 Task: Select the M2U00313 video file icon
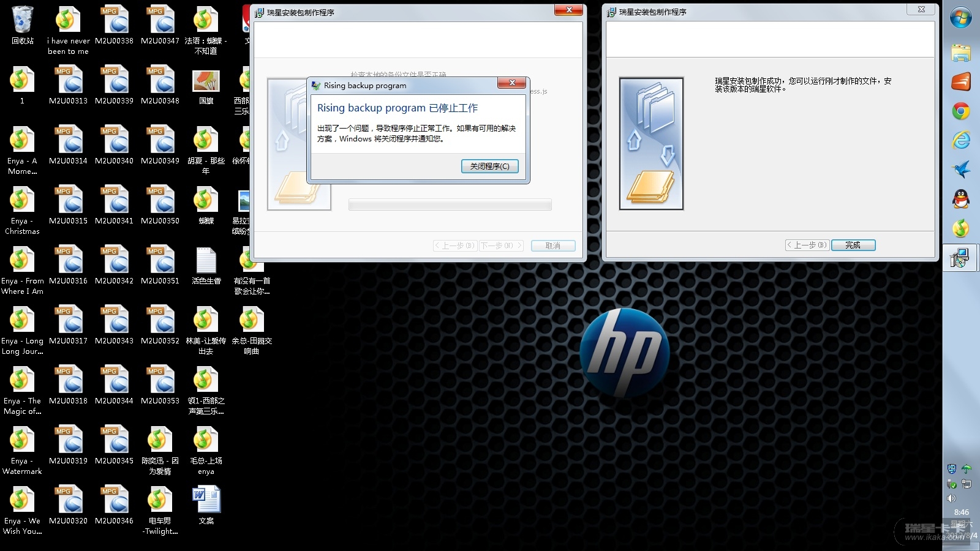pos(68,86)
